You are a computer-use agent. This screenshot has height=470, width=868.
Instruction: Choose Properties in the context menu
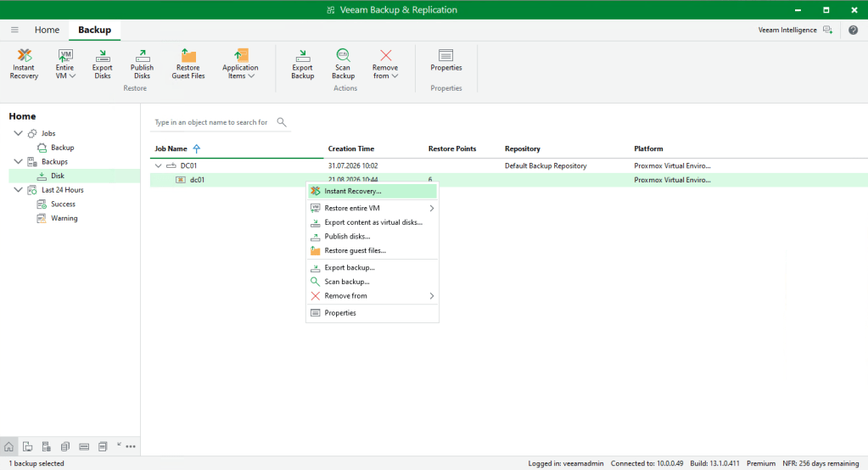coord(372,313)
